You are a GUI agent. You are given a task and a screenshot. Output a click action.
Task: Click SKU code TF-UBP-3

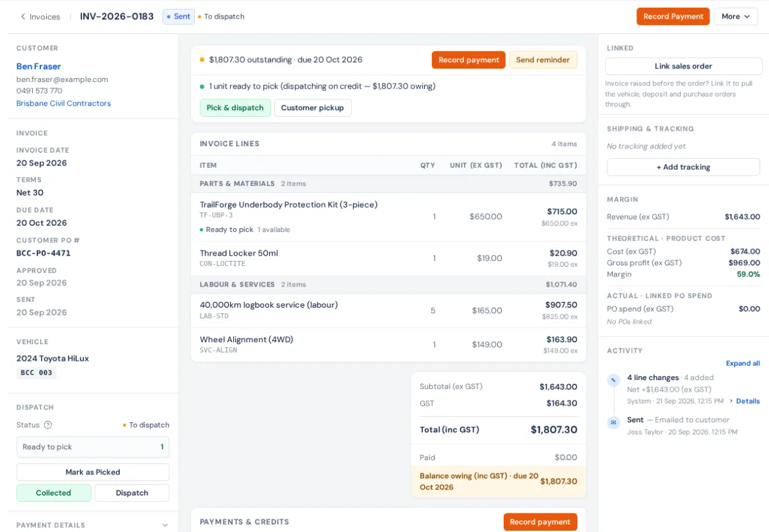tap(217, 216)
